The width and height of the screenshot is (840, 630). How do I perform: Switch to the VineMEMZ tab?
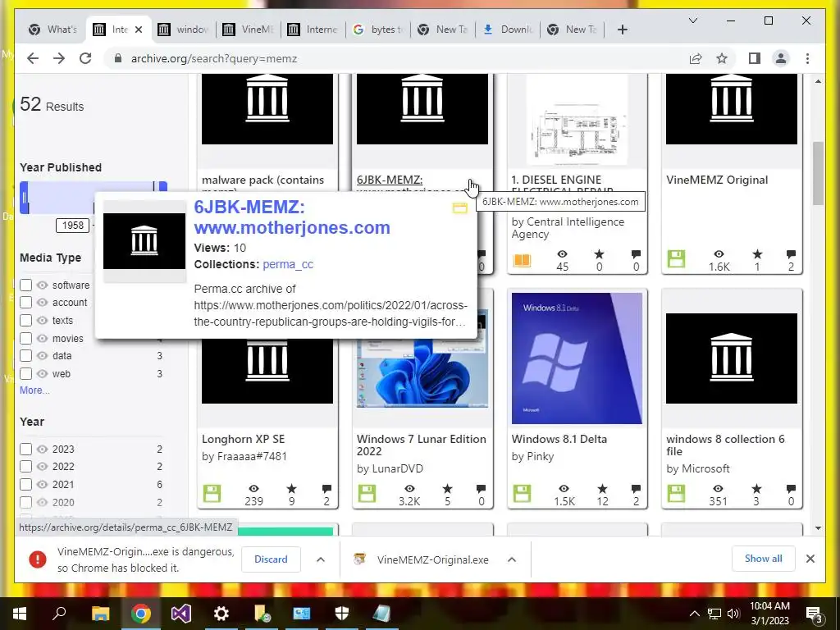(x=249, y=30)
